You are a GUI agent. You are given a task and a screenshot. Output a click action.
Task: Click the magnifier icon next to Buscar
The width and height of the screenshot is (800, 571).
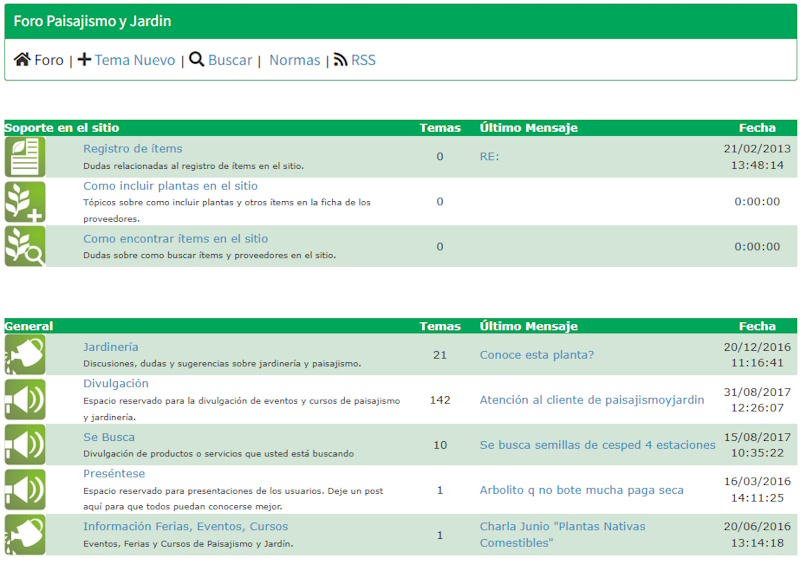tap(196, 60)
